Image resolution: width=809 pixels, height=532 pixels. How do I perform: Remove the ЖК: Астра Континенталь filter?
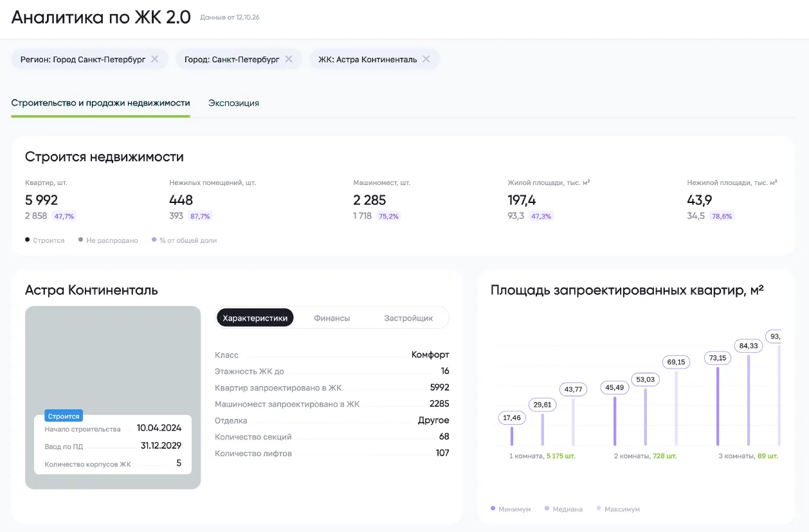[426, 59]
